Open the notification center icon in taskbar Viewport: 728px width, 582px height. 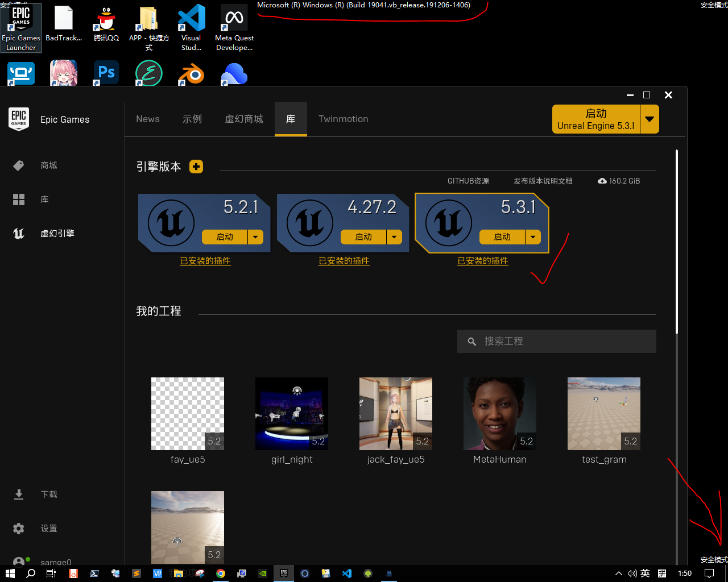click(x=709, y=573)
